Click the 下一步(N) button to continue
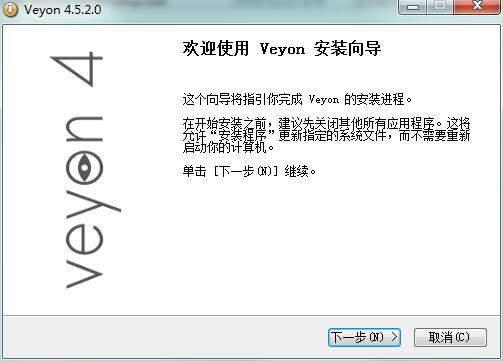Viewport: 503px width, 361px height. tap(364, 338)
